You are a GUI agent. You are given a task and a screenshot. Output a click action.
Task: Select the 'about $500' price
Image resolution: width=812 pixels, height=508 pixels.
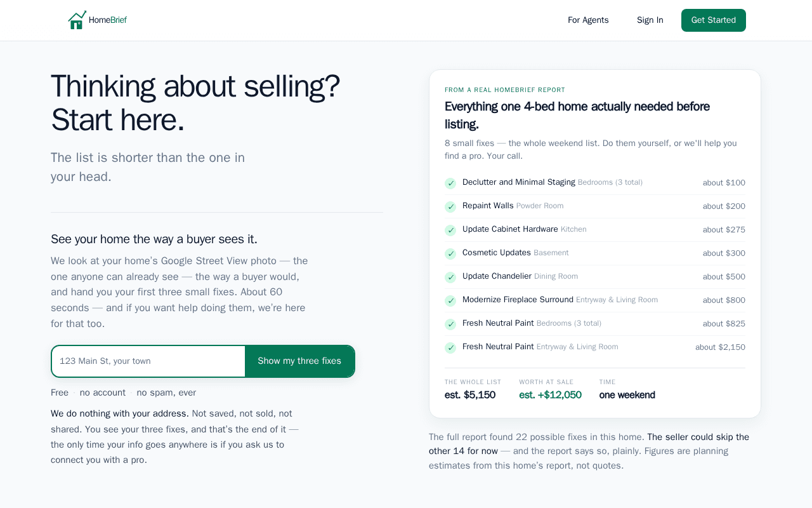coord(724,277)
